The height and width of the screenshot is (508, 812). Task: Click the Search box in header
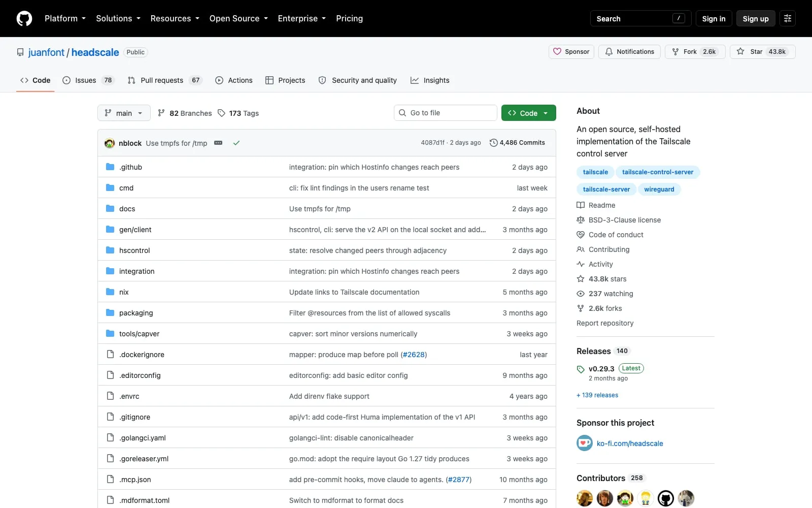click(x=640, y=18)
